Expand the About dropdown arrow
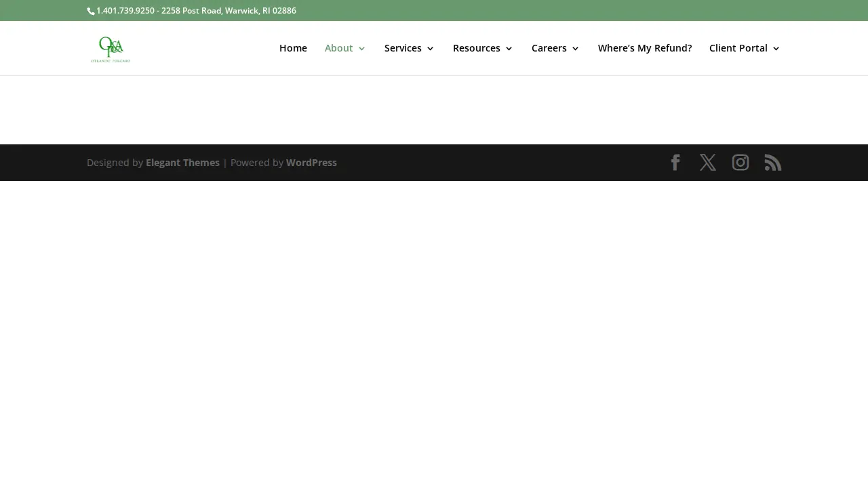Image resolution: width=868 pixels, height=488 pixels. [x=361, y=49]
